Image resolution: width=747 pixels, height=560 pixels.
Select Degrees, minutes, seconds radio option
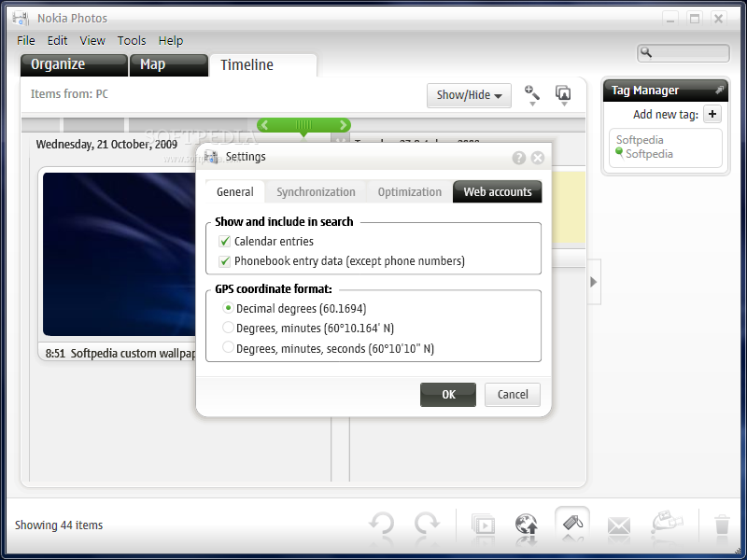[228, 347]
